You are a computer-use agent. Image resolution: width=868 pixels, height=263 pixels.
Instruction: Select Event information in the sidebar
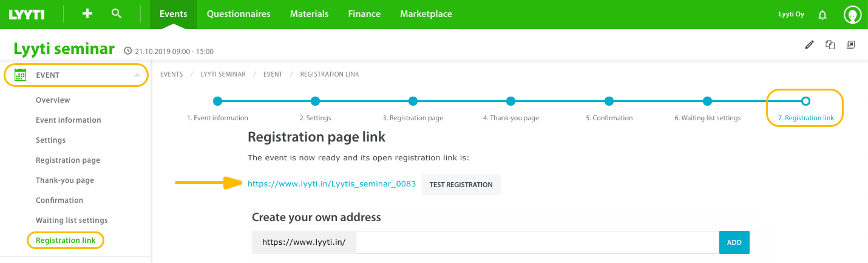pyautogui.click(x=69, y=120)
